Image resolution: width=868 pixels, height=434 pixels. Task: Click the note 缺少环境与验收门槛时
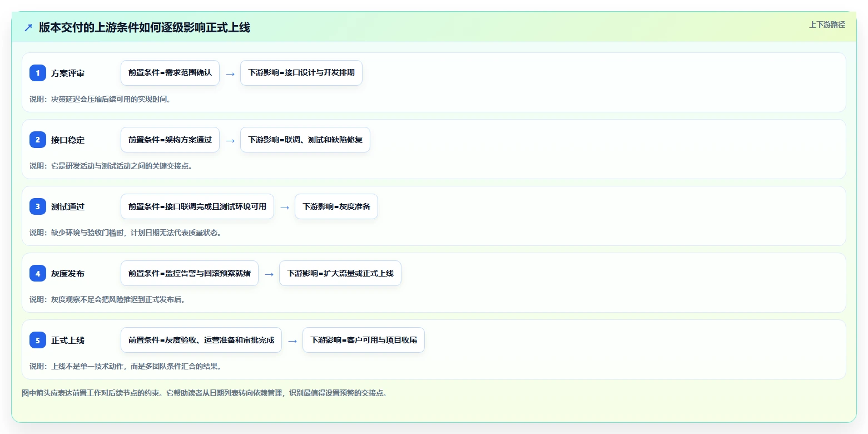[126, 233]
